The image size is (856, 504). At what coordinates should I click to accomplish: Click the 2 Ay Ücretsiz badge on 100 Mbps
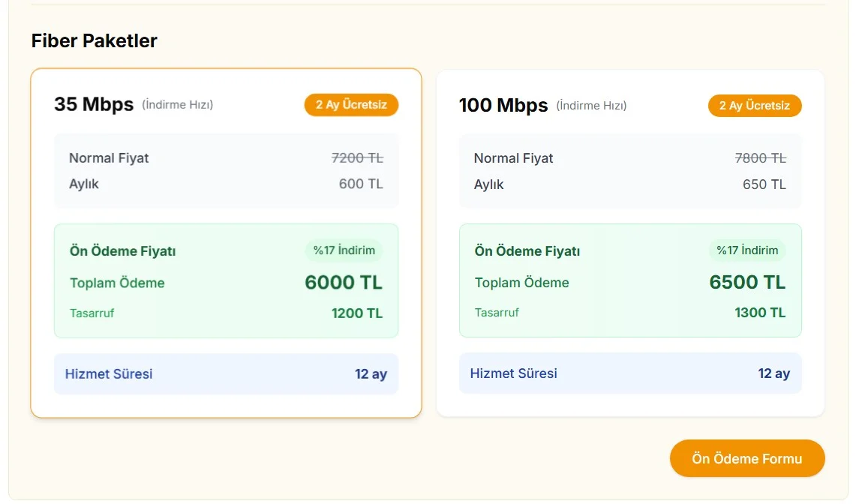(754, 106)
